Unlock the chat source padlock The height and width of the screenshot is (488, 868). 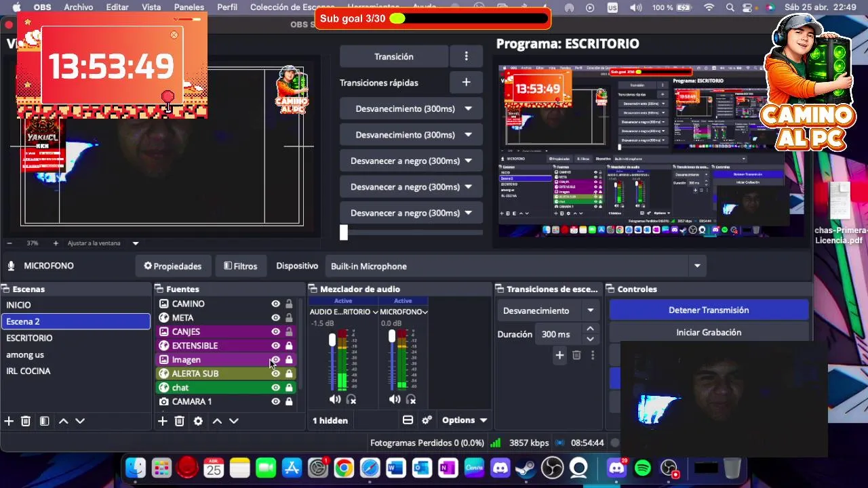(289, 388)
